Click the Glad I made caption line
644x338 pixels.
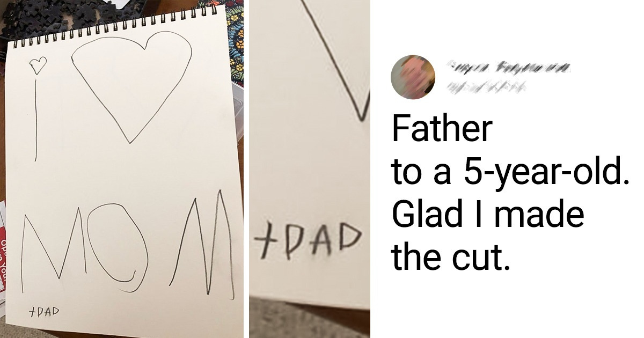point(487,215)
